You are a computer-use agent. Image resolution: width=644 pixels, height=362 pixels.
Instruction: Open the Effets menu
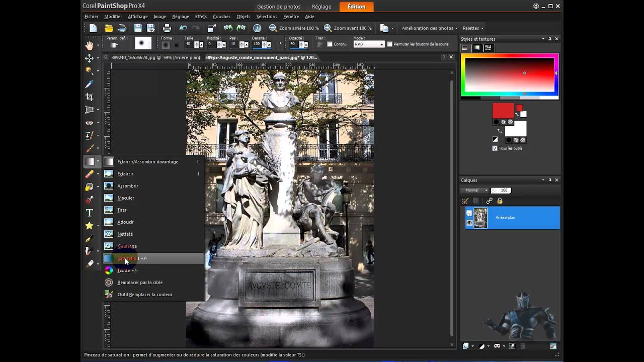coord(201,17)
